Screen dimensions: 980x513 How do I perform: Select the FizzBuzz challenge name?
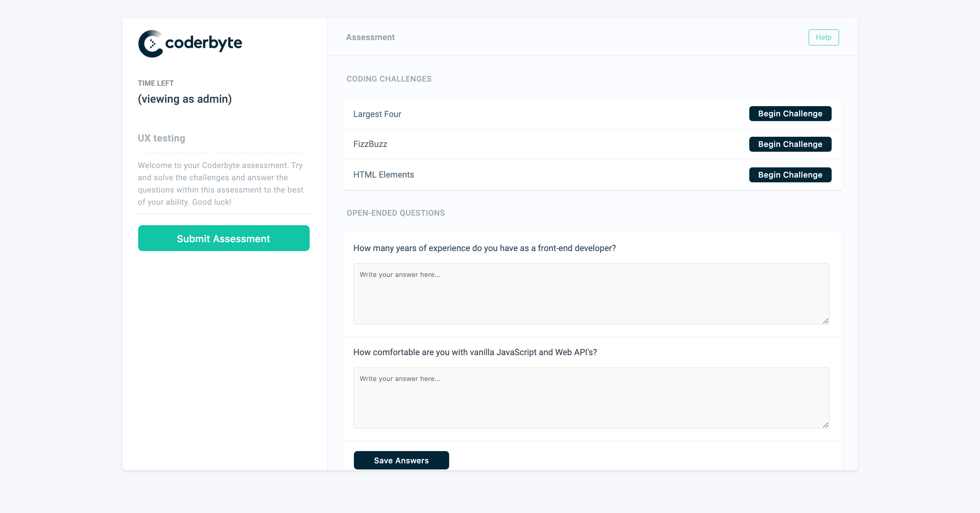[370, 144]
